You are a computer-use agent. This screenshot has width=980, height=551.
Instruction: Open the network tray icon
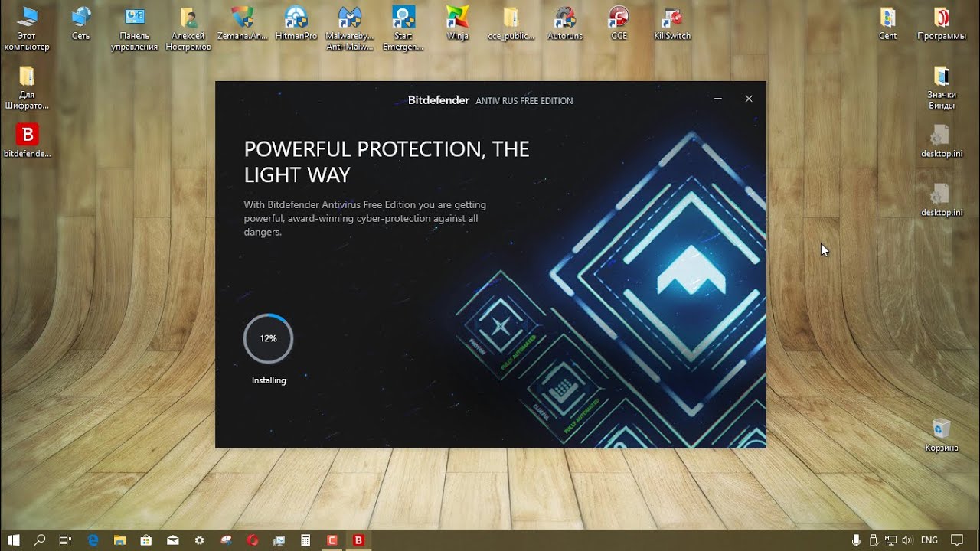[890, 540]
